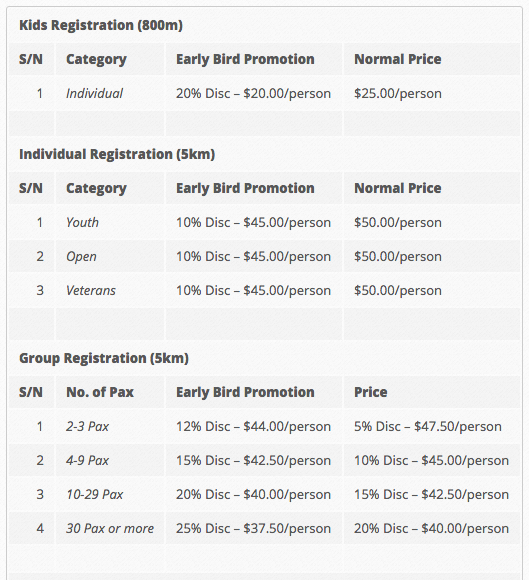Click 20% Disc – $20.00/person kids promotion
Screen dimensions: 529x580
[x=253, y=93]
